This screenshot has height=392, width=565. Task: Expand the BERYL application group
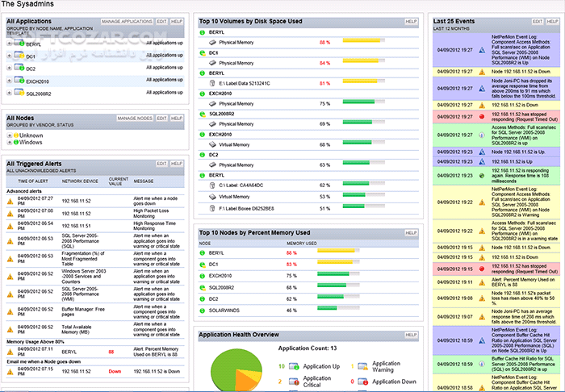(x=9, y=44)
